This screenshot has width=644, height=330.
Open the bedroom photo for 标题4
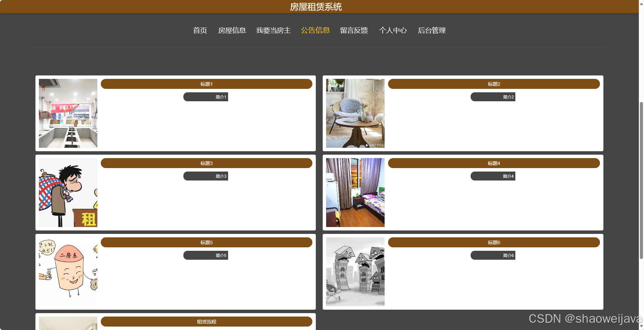coord(355,193)
